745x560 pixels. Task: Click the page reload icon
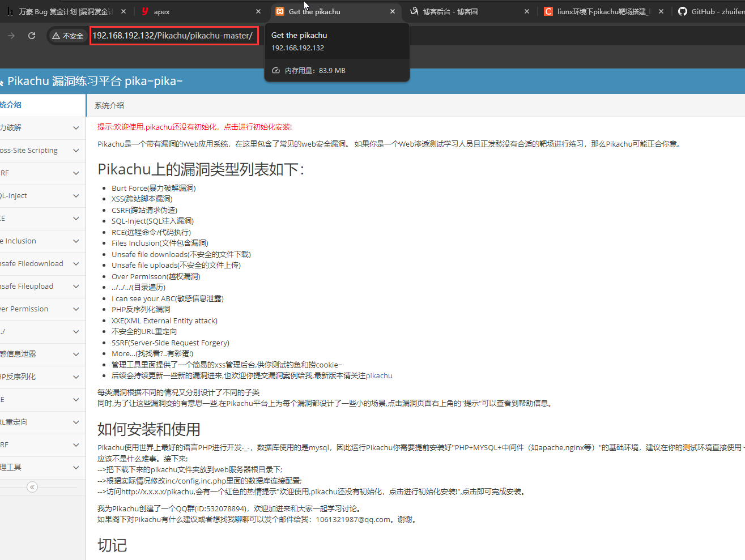point(32,35)
